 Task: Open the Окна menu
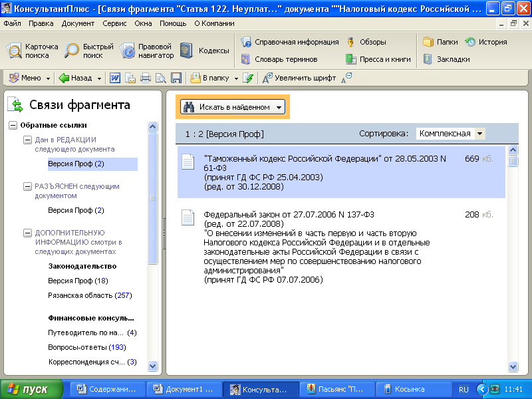143,23
